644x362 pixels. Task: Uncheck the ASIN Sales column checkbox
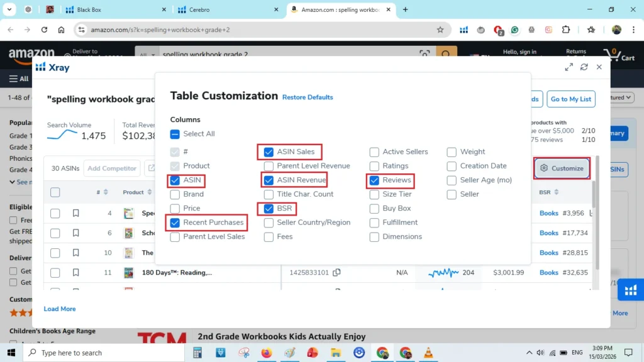pyautogui.click(x=268, y=151)
